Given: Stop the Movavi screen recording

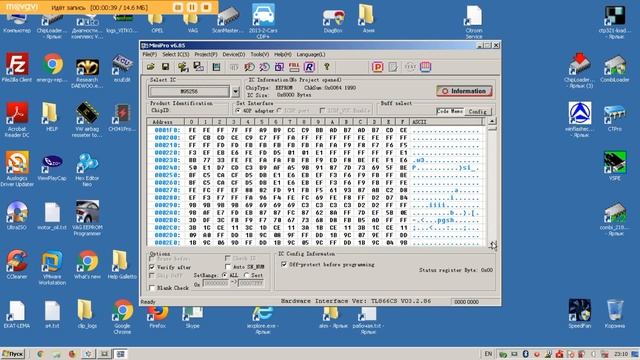Looking at the screenshot, I should point(207,7).
